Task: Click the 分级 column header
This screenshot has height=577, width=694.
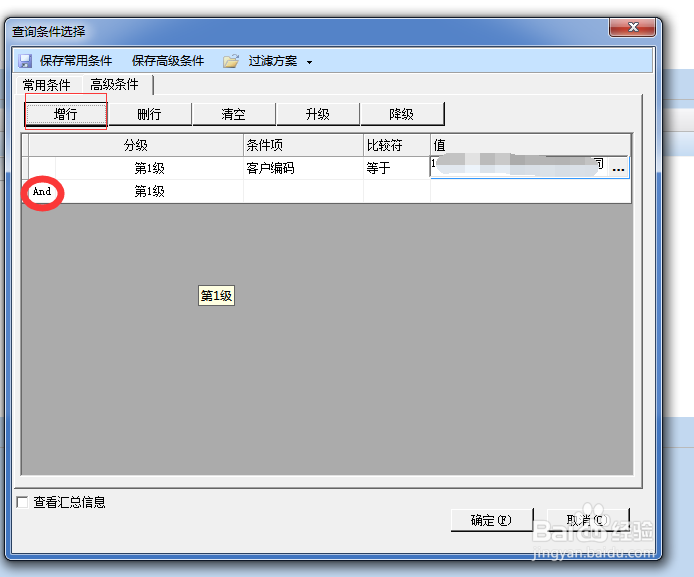Action: [x=136, y=145]
